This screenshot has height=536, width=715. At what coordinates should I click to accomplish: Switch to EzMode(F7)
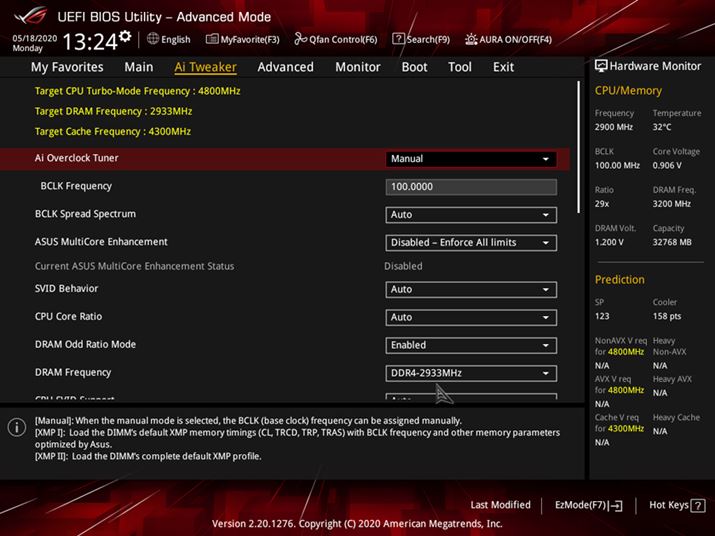tap(588, 505)
